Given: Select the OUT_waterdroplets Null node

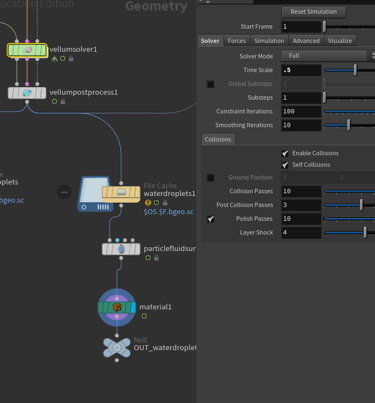Looking at the screenshot, I should 117,348.
